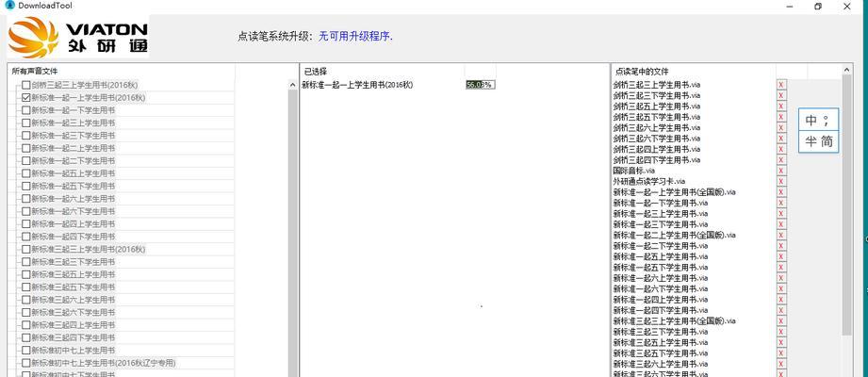The width and height of the screenshot is (868, 377).
Task: Delete 新标准三起三上学生用书(全国版).via
Action: 781,321
